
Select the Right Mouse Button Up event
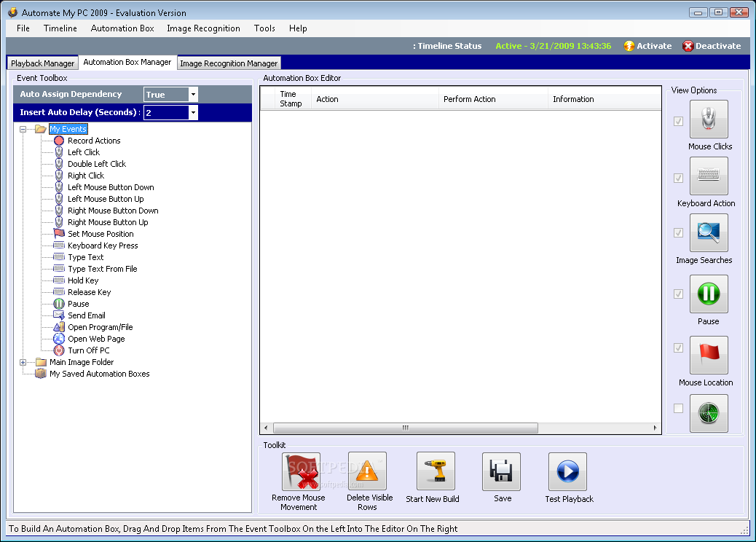tap(108, 222)
